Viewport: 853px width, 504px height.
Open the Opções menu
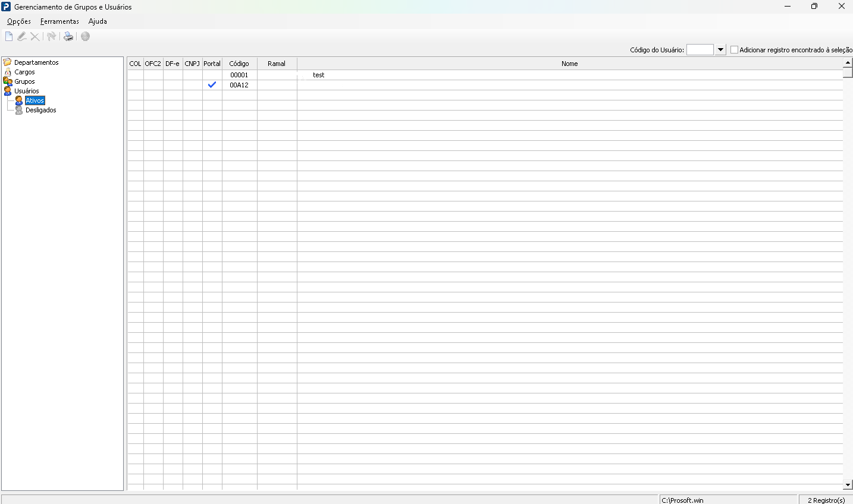19,21
